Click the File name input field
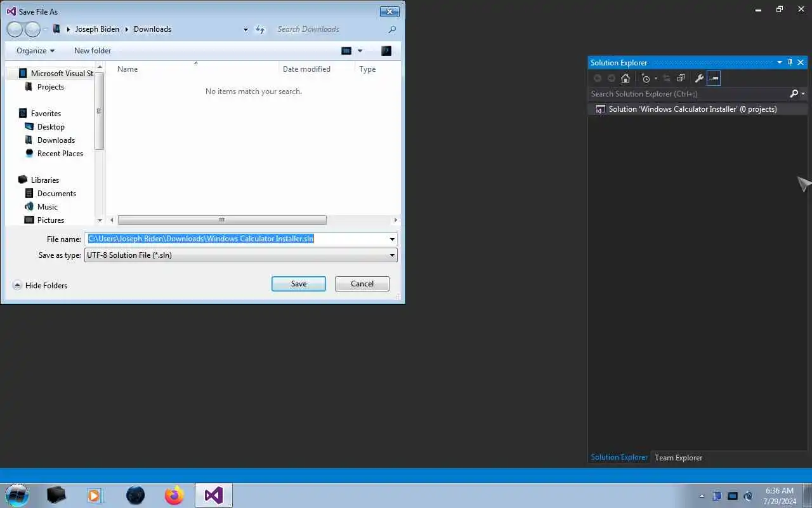This screenshot has height=508, width=812. (236, 239)
